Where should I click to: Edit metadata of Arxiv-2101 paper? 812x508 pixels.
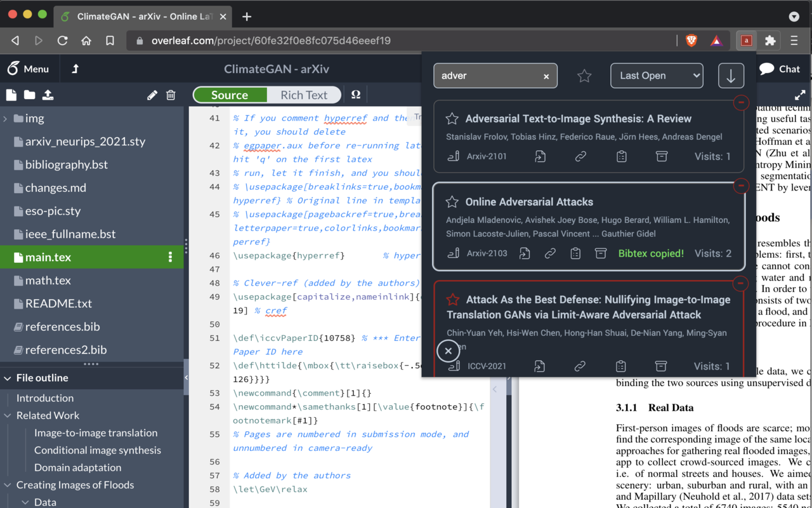[x=453, y=156]
